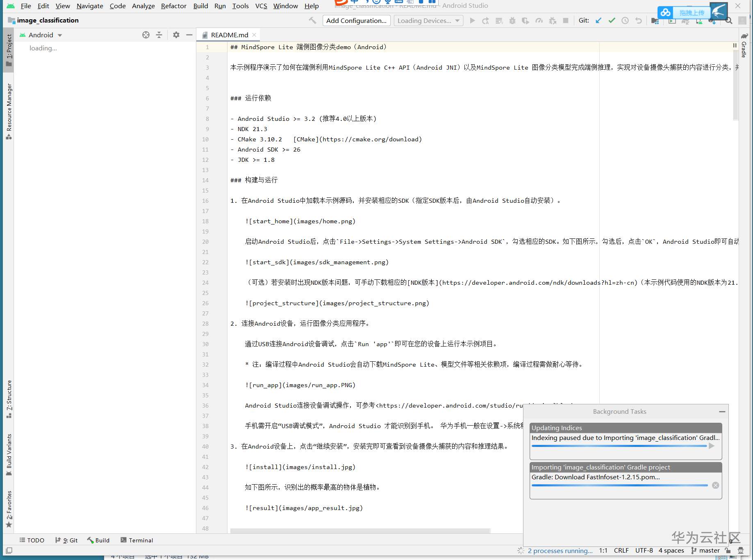The height and width of the screenshot is (560, 753).
Task: Open the Loading Devices dropdown
Action: [428, 20]
